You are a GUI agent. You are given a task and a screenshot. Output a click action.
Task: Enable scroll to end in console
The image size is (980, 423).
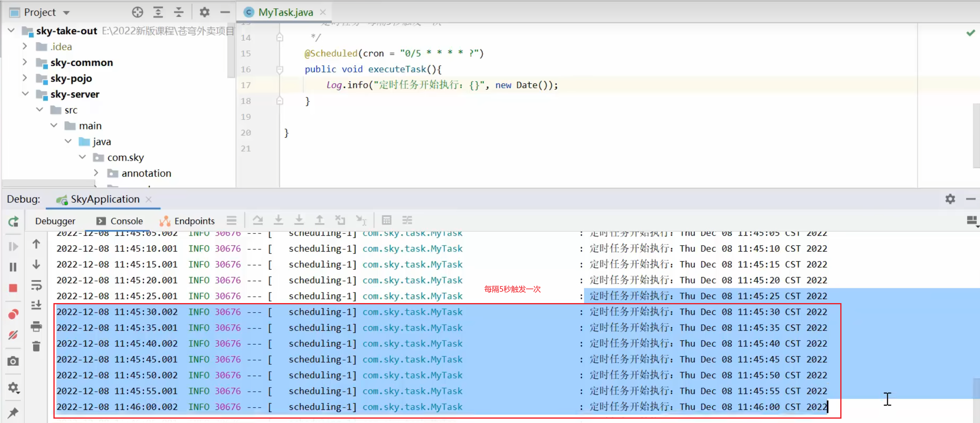36,305
